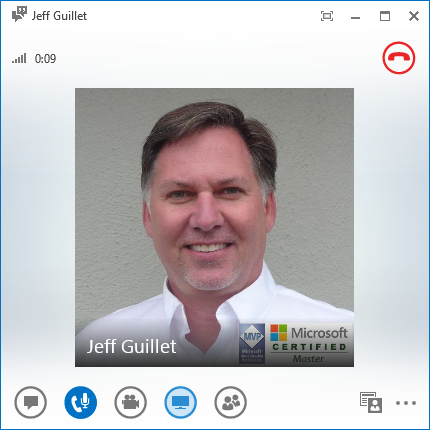Click the call duration 0:09 text
The width and height of the screenshot is (430, 430).
click(45, 59)
